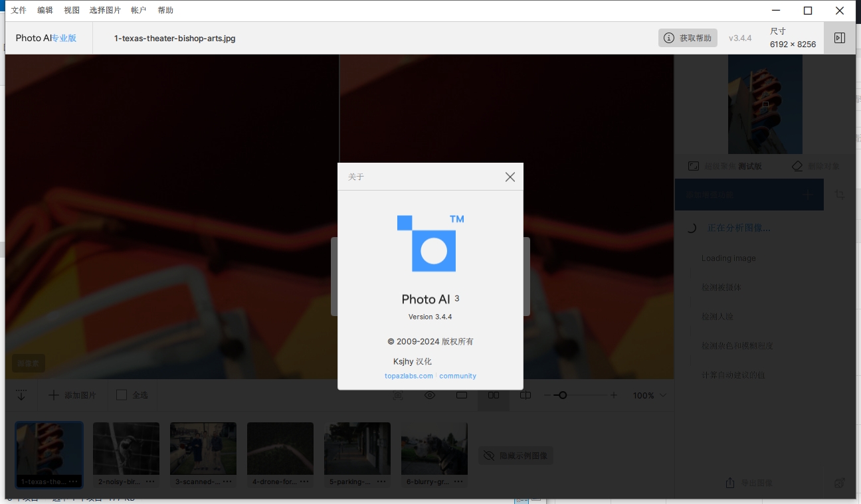Screen dimensions: 861x504
Task: Open options for the 4-drone-for... thumbnail
Action: 304,481
